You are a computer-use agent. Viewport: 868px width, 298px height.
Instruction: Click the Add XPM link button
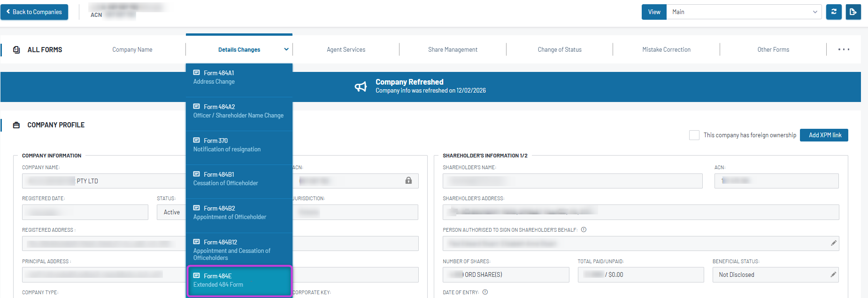pos(824,135)
